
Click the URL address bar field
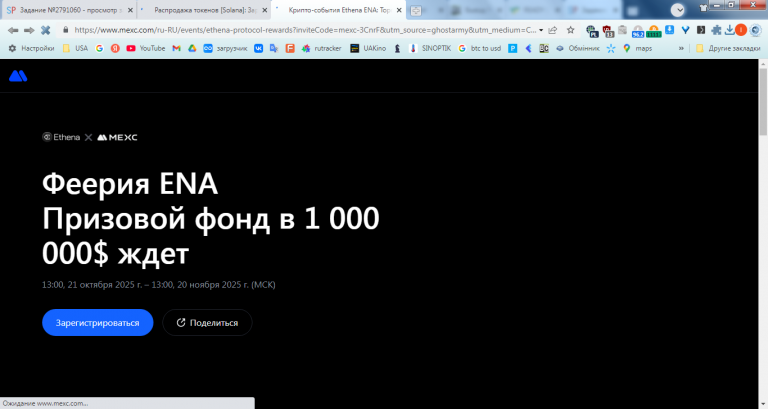point(304,30)
